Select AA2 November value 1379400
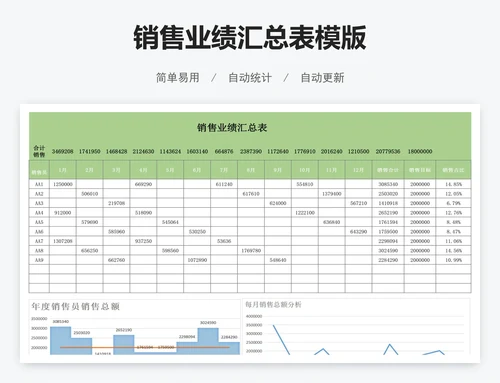 (332, 194)
